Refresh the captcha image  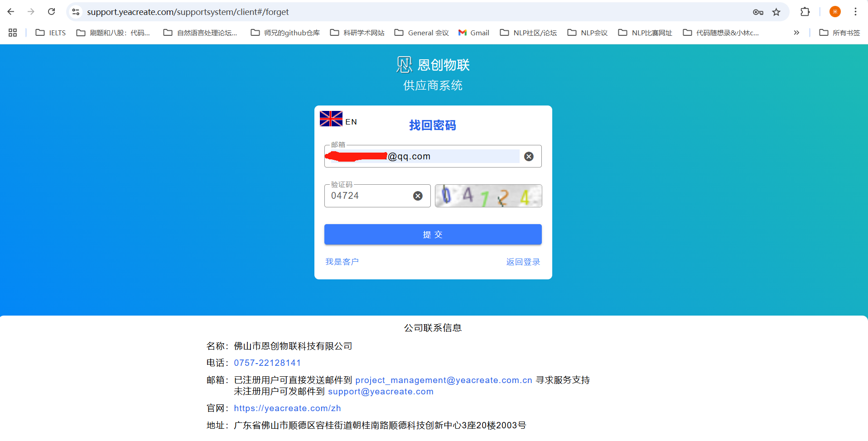[x=488, y=196]
